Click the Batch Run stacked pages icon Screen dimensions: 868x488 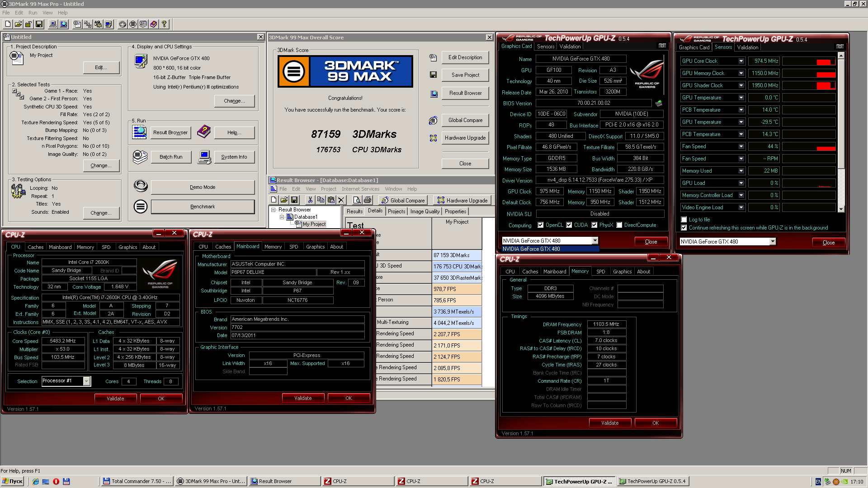140,157
